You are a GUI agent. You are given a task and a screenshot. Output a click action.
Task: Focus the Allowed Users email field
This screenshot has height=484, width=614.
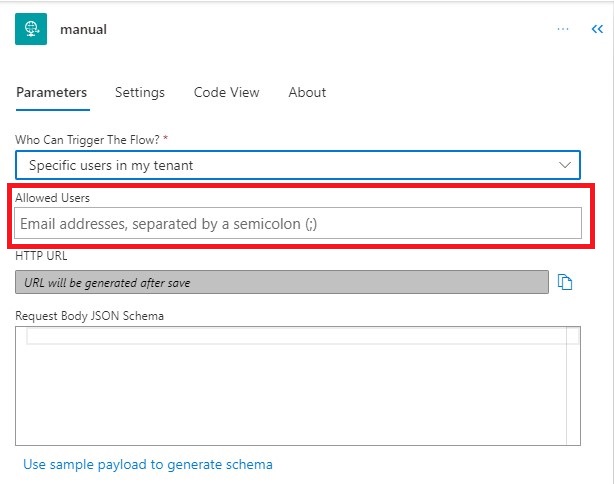point(298,223)
